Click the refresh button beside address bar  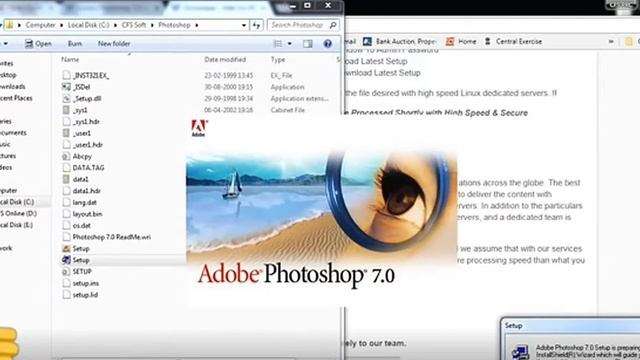[256, 25]
